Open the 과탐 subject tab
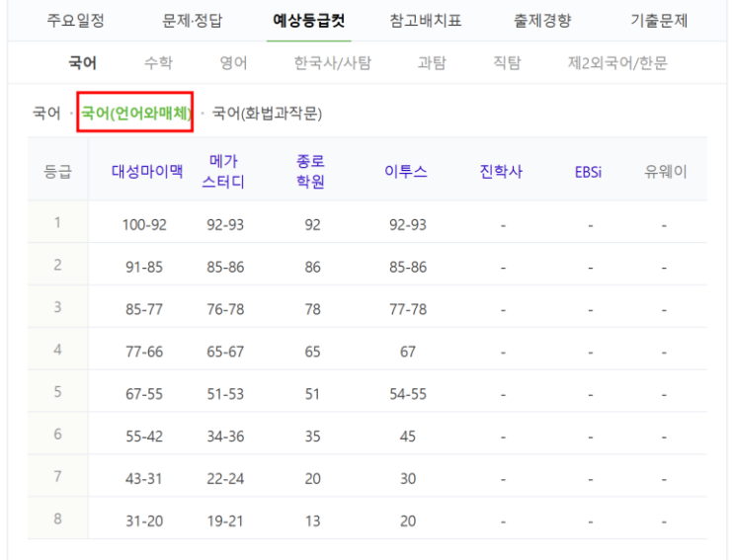The image size is (734, 560). tap(432, 62)
